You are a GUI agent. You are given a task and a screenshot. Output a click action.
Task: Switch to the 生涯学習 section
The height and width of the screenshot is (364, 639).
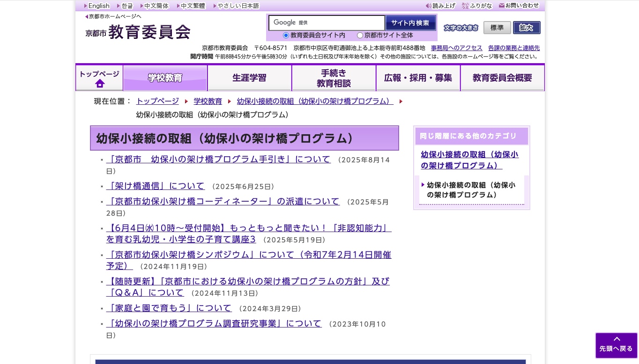pos(249,78)
